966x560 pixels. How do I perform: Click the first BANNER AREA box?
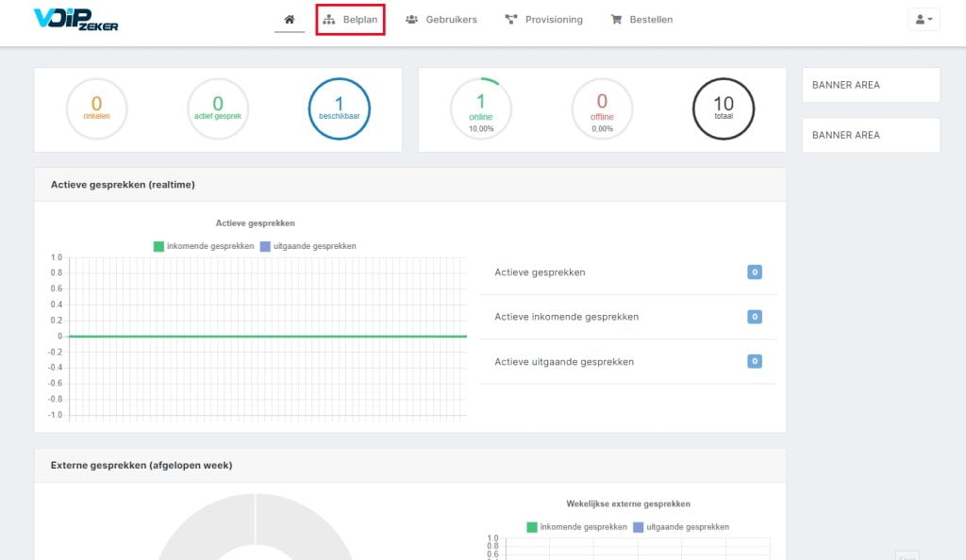(x=871, y=85)
